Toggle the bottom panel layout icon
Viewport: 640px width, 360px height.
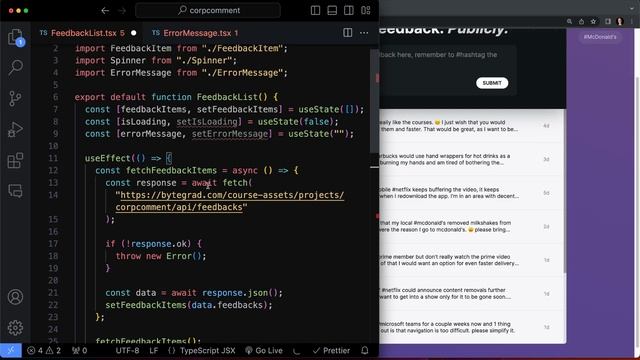tap(332, 11)
